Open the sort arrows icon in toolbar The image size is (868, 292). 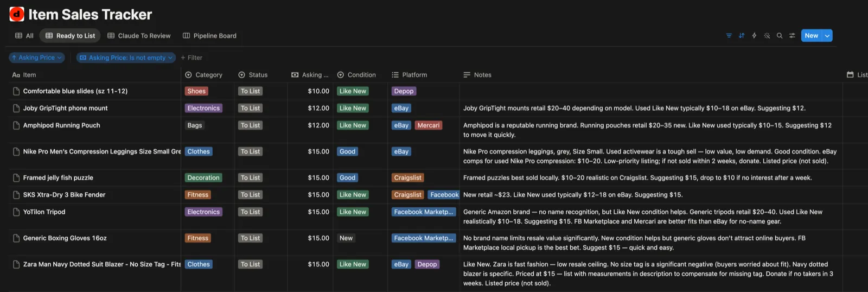click(742, 36)
